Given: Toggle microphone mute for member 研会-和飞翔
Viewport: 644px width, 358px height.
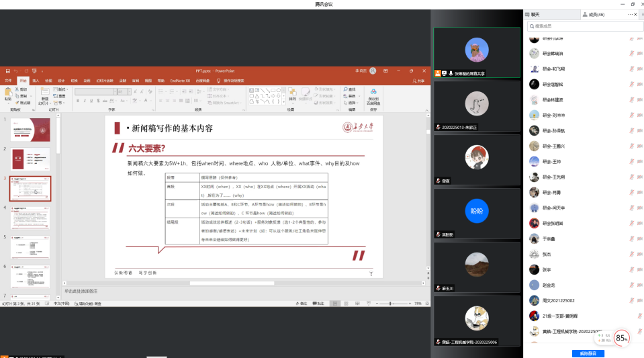Looking at the screenshot, I should (x=631, y=69).
